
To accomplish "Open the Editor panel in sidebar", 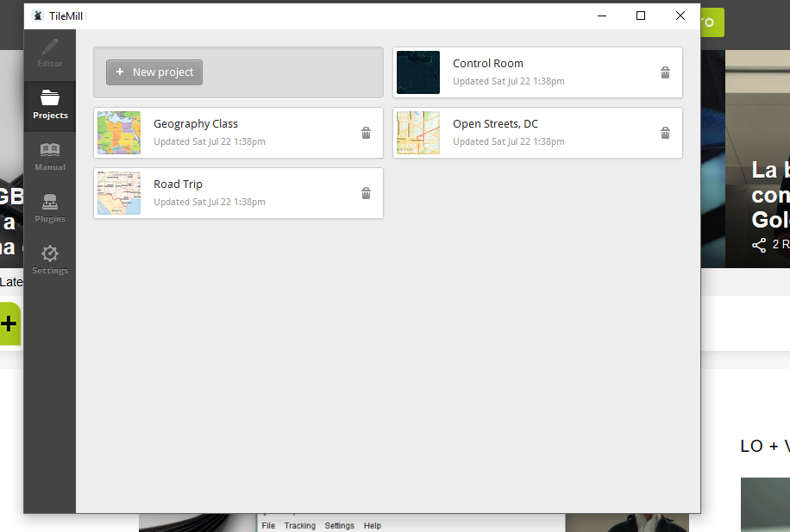I will pyautogui.click(x=50, y=55).
